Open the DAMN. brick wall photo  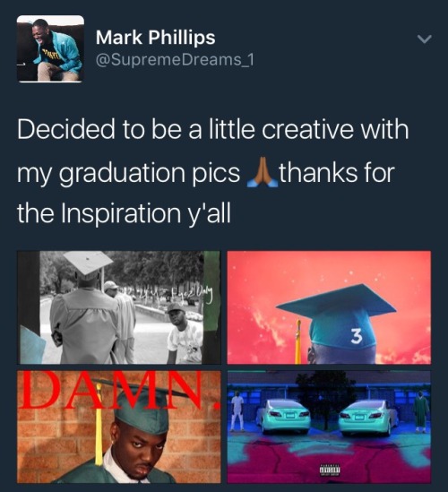tap(119, 427)
